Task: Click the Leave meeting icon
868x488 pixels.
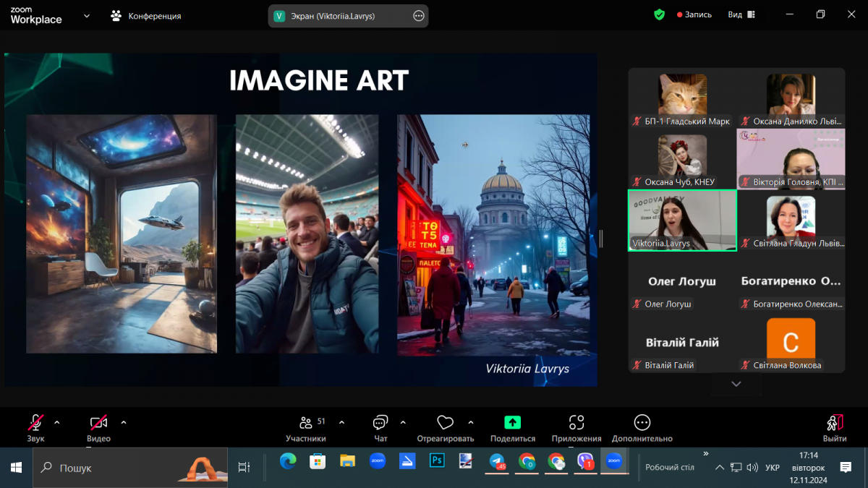Action: pos(834,423)
